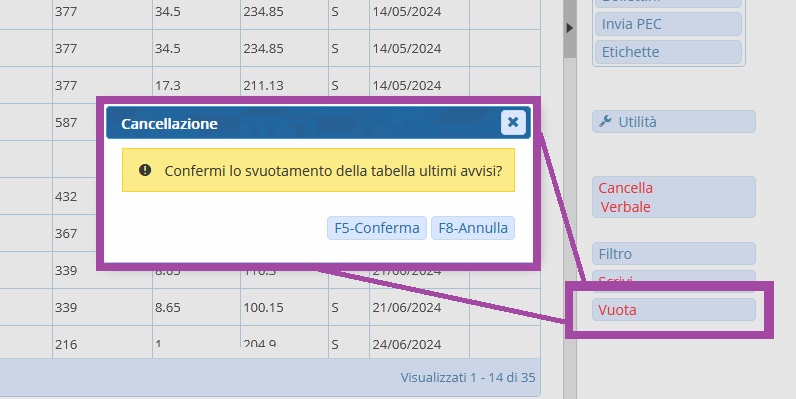Select the 24/06/2024 date cell
The image size is (796, 399).
[x=419, y=343]
